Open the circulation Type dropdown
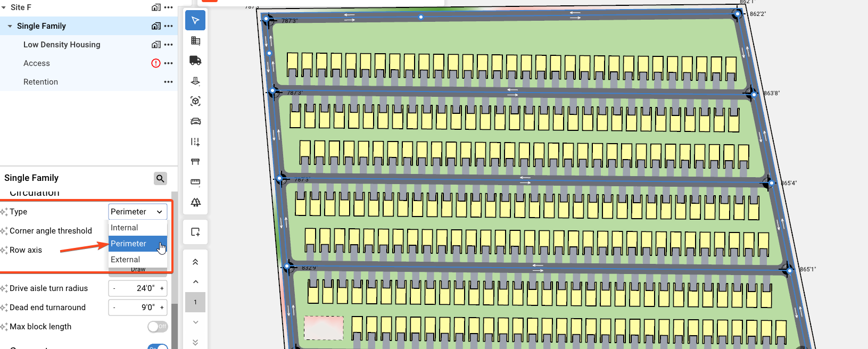 137,212
